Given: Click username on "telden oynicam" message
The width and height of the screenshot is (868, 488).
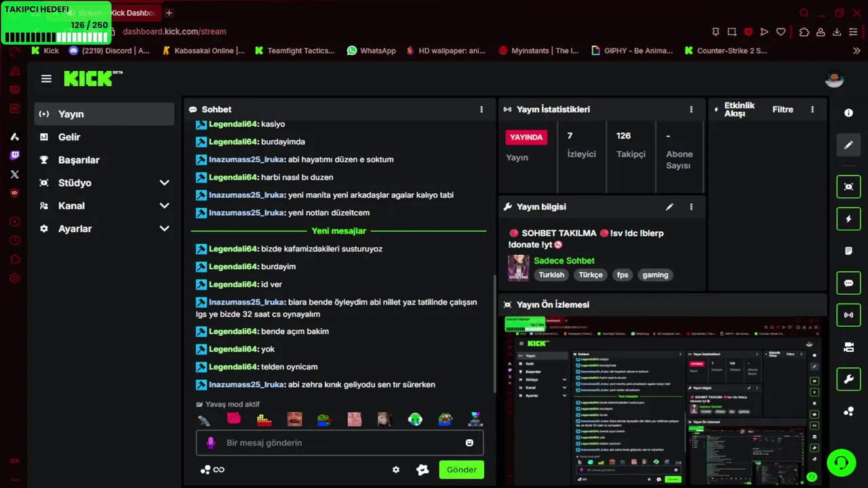Looking at the screenshot, I should click(233, 367).
